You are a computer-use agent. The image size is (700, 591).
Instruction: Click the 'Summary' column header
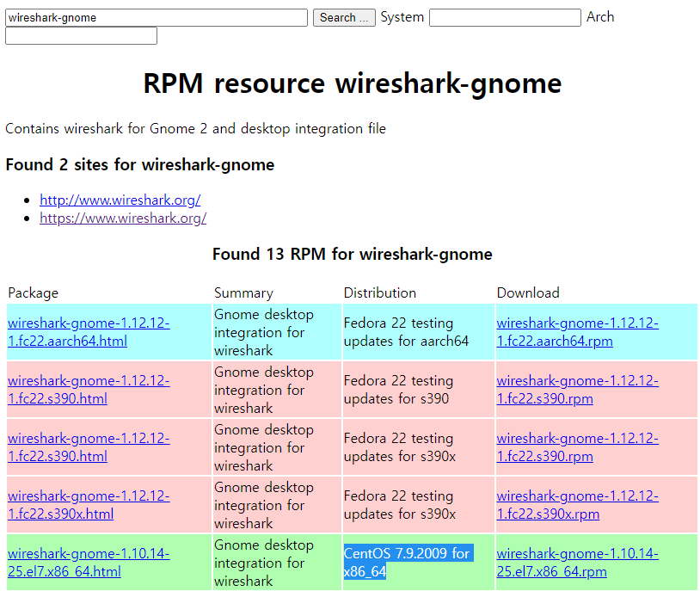pos(243,293)
